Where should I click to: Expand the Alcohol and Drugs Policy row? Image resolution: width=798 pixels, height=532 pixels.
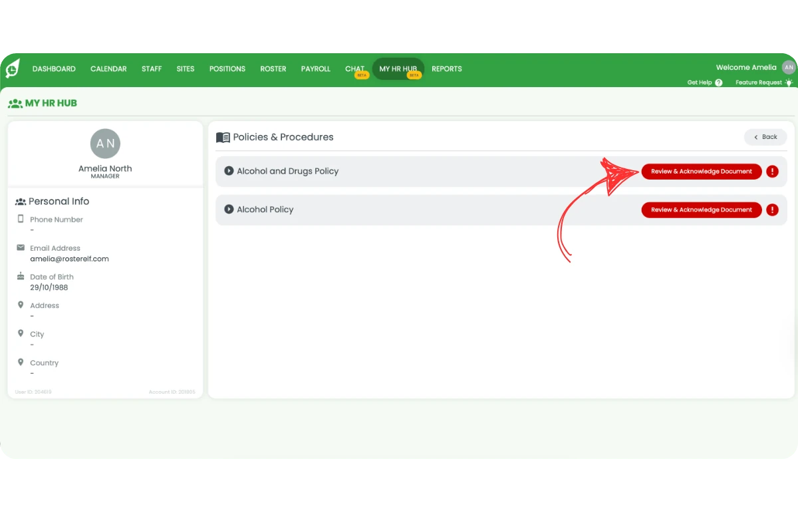click(x=229, y=171)
